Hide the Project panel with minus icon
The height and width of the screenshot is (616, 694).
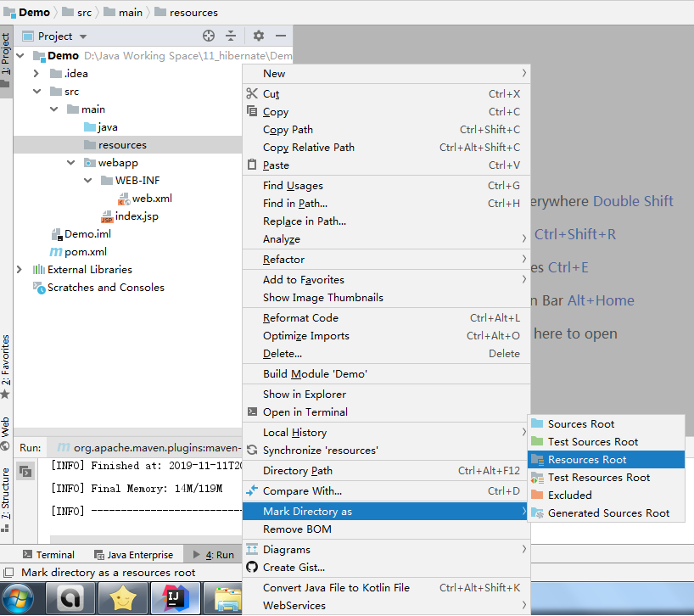pos(281,36)
